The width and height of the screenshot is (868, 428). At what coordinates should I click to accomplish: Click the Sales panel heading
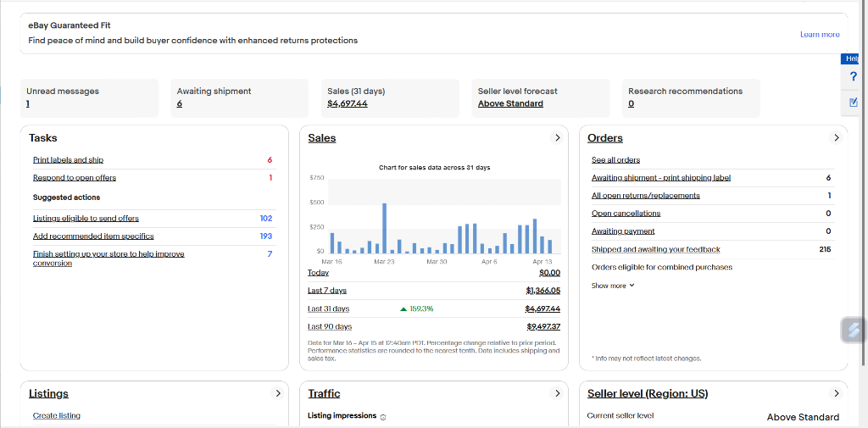point(321,138)
